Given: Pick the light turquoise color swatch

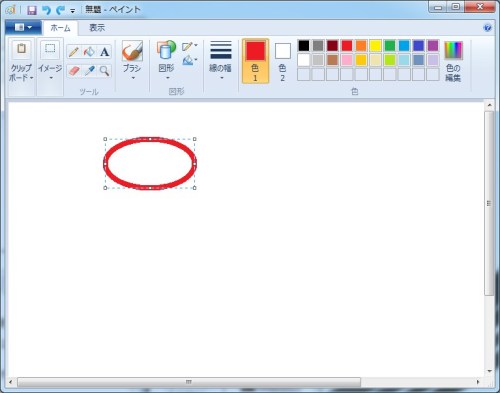Looking at the screenshot, I should 404,60.
